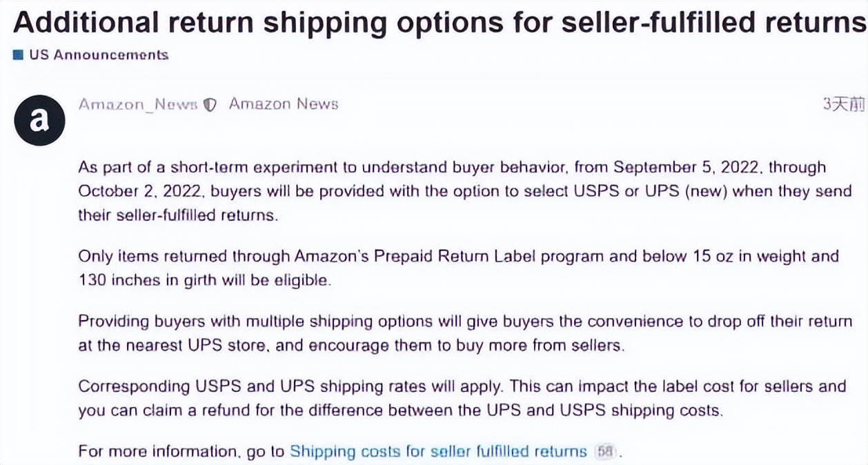Click the paragraph starting "Only items returned"
Image resolution: width=868 pixels, height=465 pixels.
455,268
